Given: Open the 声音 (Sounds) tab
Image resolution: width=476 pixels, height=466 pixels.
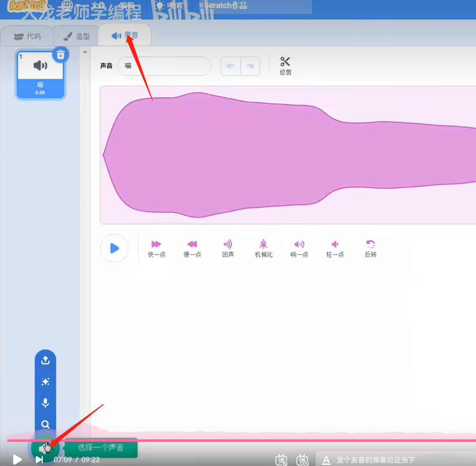Looking at the screenshot, I should click(125, 36).
